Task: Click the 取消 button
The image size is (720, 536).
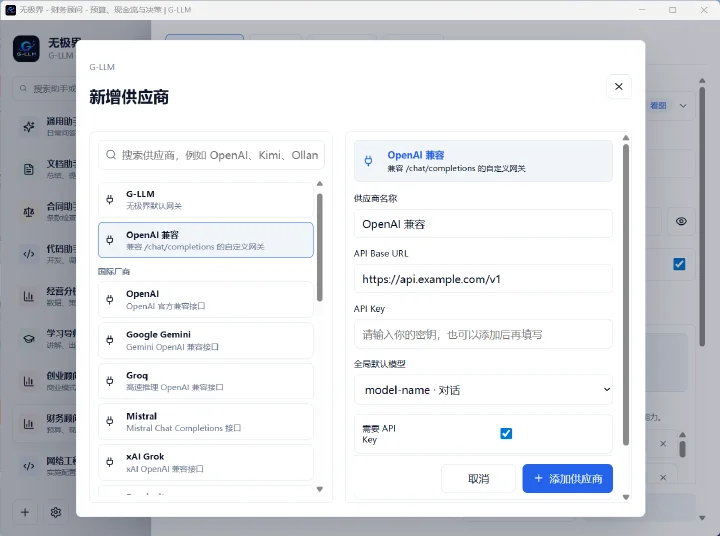Action: click(x=478, y=479)
